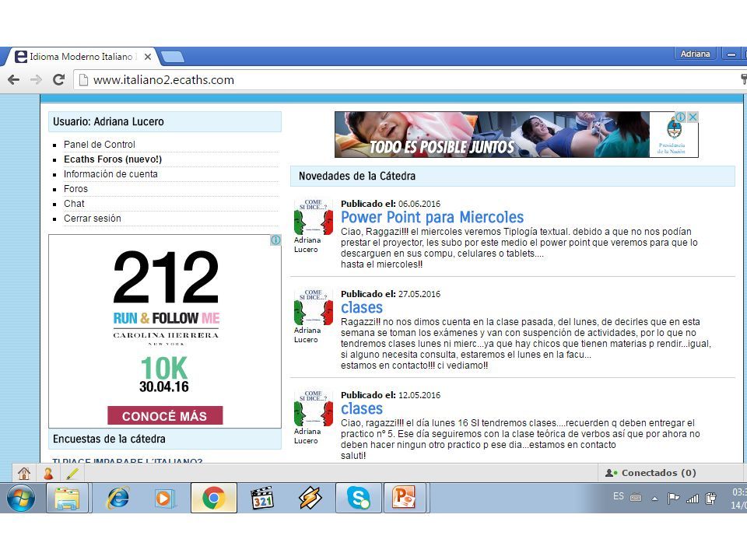The height and width of the screenshot is (560, 747).
Task: Open a new browser tab
Action: point(173,57)
